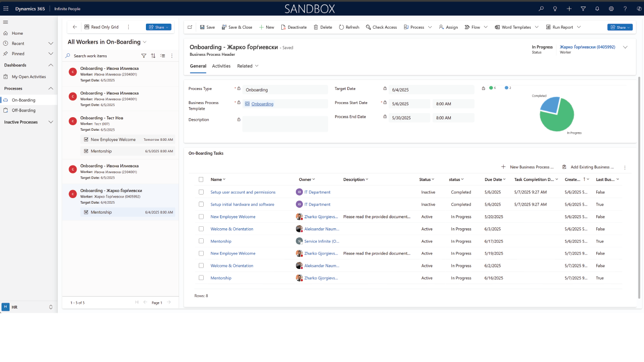Open the Due Date column header menu
Viewport: 644px width, 362px height.
[495, 179]
